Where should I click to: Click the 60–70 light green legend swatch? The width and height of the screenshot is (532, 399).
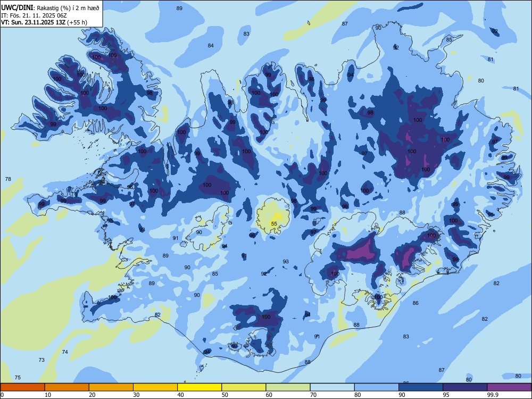[x=288, y=387]
